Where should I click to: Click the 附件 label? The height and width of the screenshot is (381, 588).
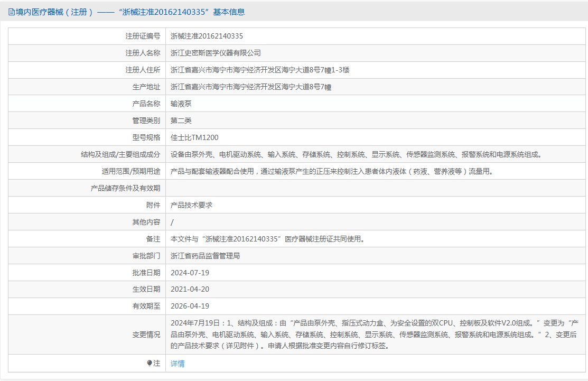[x=153, y=205]
